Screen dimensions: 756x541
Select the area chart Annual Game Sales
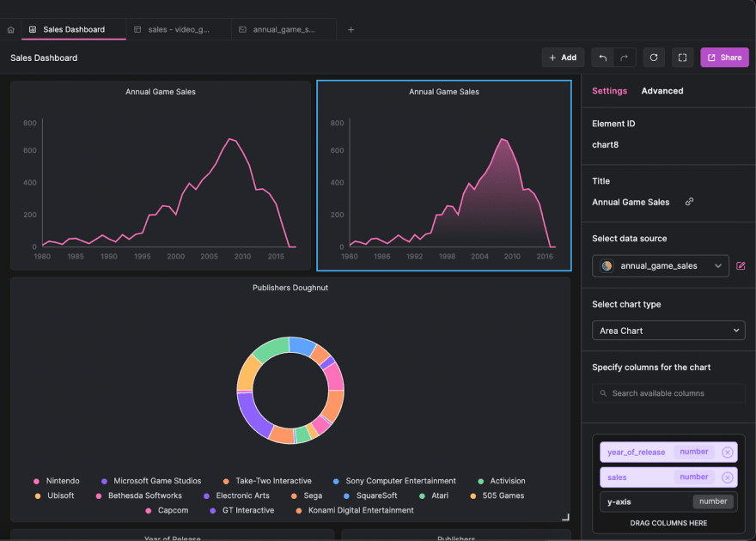pos(443,175)
